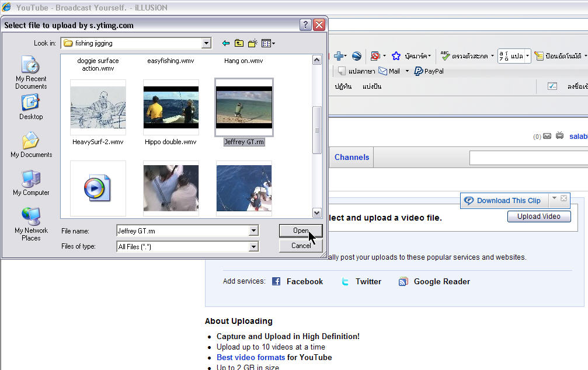Click the checkmark sign-in icon in toolbar
This screenshot has height=370, width=588.
[552, 86]
